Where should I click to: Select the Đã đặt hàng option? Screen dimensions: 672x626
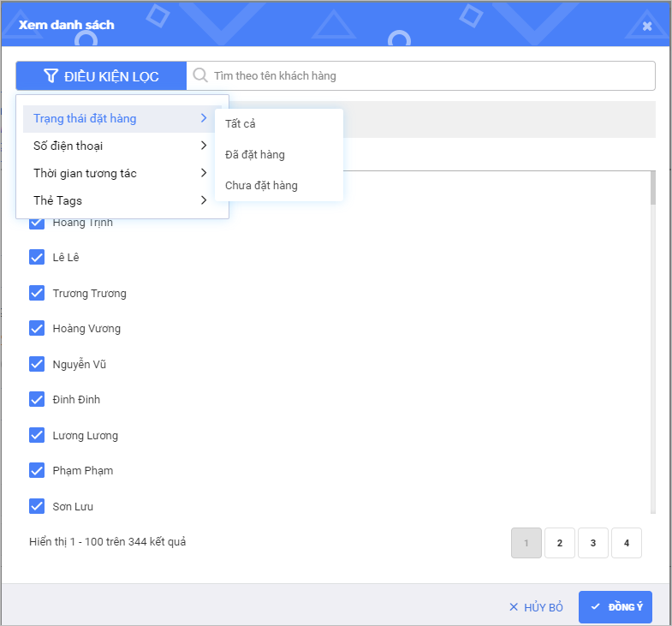tap(255, 155)
